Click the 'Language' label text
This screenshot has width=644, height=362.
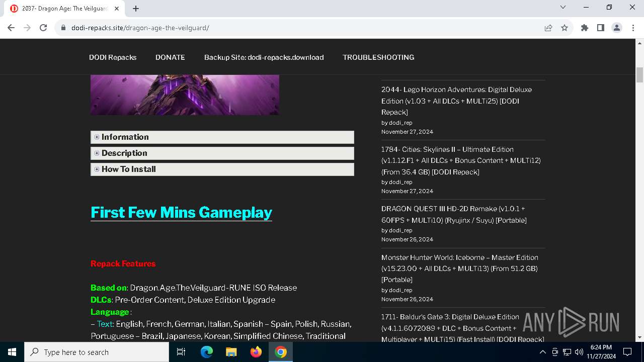pos(110,312)
